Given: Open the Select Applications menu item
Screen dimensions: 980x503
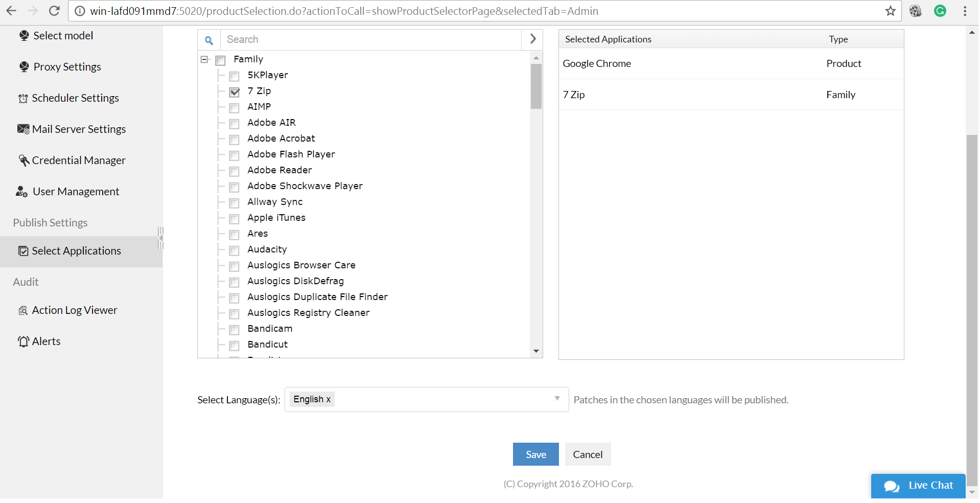Looking at the screenshot, I should (76, 250).
